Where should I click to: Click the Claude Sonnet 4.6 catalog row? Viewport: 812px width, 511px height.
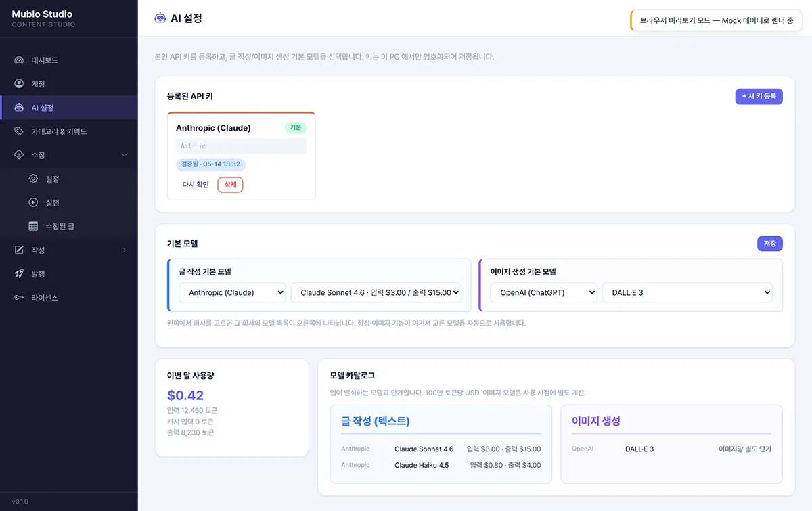[x=441, y=449]
